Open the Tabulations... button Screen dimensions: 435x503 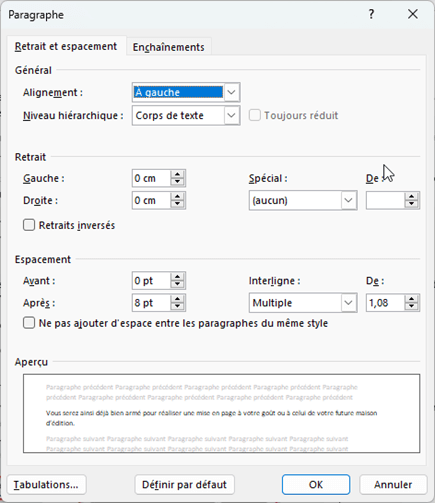click(x=46, y=485)
